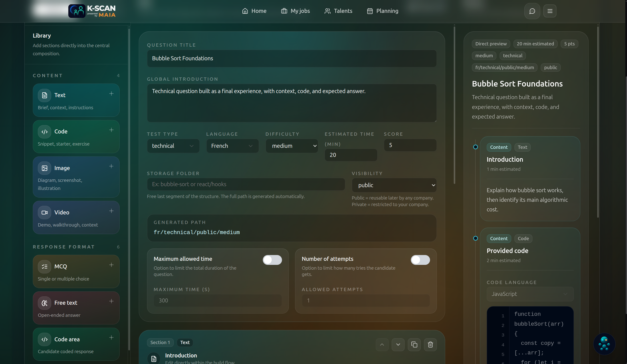Open the Difficulty dropdown showing medium

[x=292, y=146]
